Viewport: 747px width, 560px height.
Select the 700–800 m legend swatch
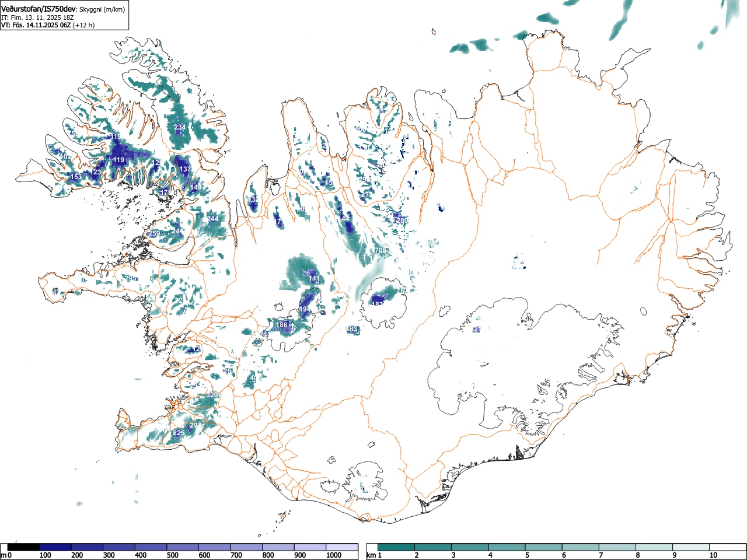tap(246, 547)
